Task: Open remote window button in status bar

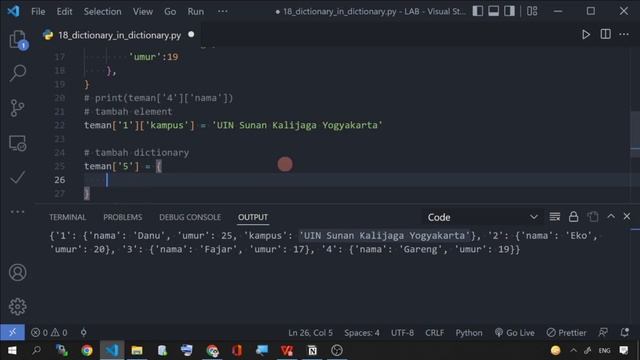Action: pyautogui.click(x=12, y=332)
